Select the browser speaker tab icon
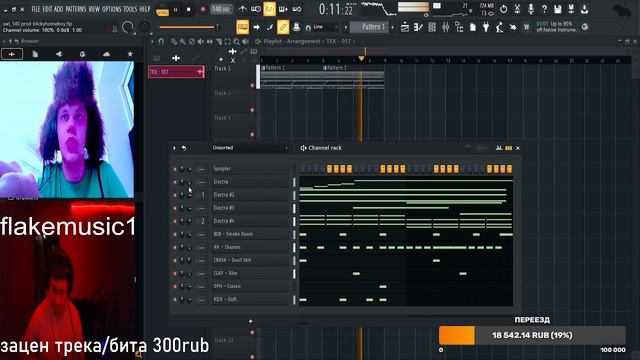Image resolution: width=640 pixels, height=360 pixels. (59, 54)
